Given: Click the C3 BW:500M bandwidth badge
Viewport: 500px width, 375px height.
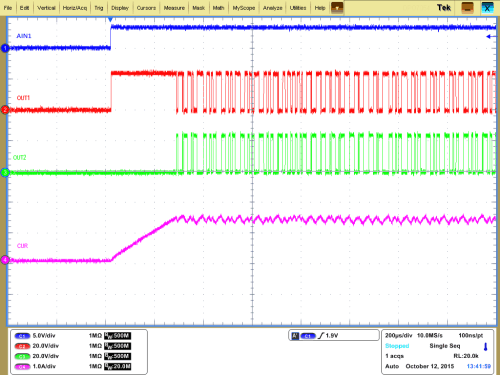Looking at the screenshot, I should (117, 356).
